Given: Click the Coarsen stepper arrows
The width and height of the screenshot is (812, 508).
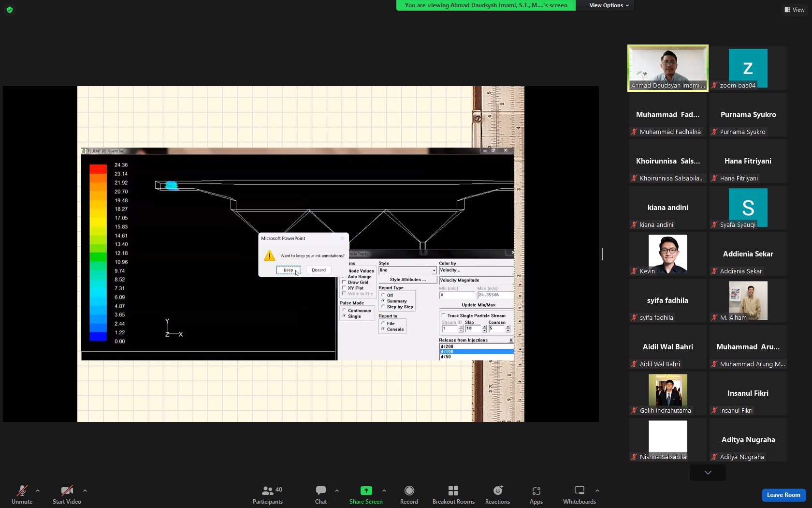Looking at the screenshot, I should [508, 329].
